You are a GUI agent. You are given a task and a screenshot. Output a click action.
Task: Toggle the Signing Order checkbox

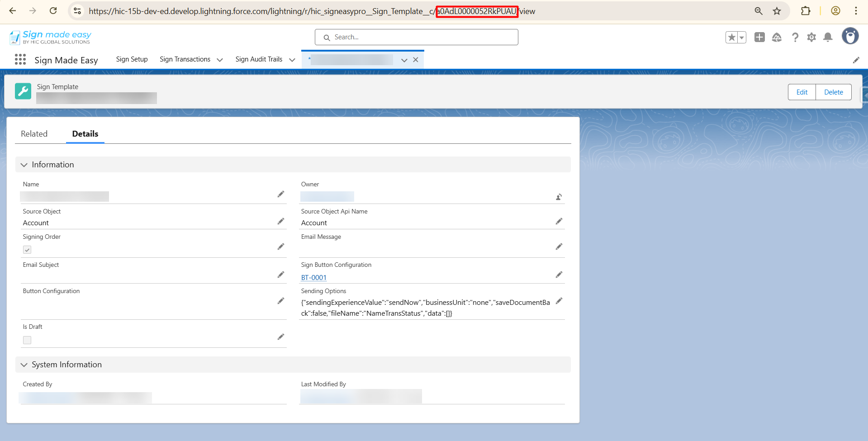click(x=27, y=250)
